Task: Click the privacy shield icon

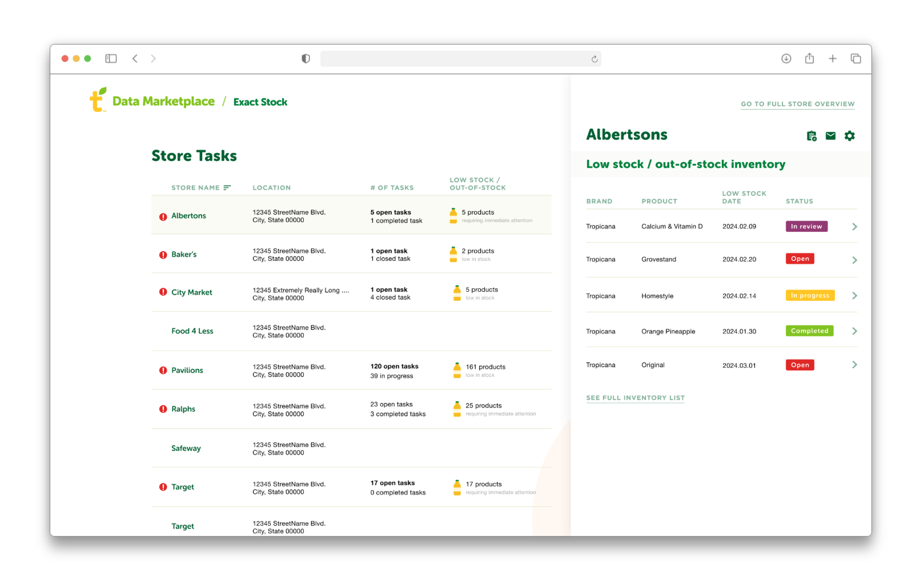Action: (x=306, y=58)
